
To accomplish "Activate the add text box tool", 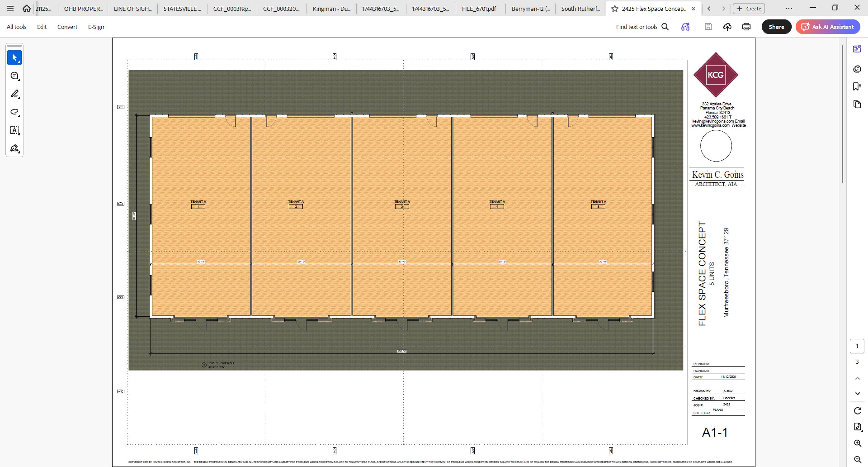I will point(14,130).
